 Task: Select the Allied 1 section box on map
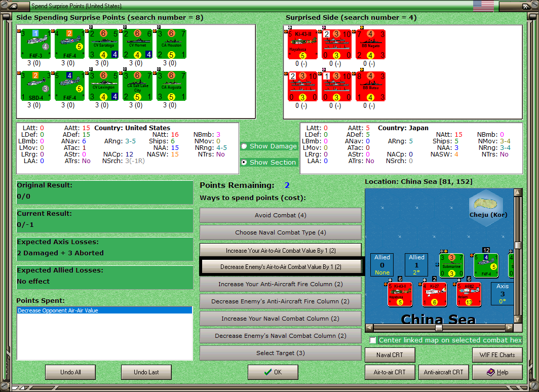pyautogui.click(x=416, y=265)
